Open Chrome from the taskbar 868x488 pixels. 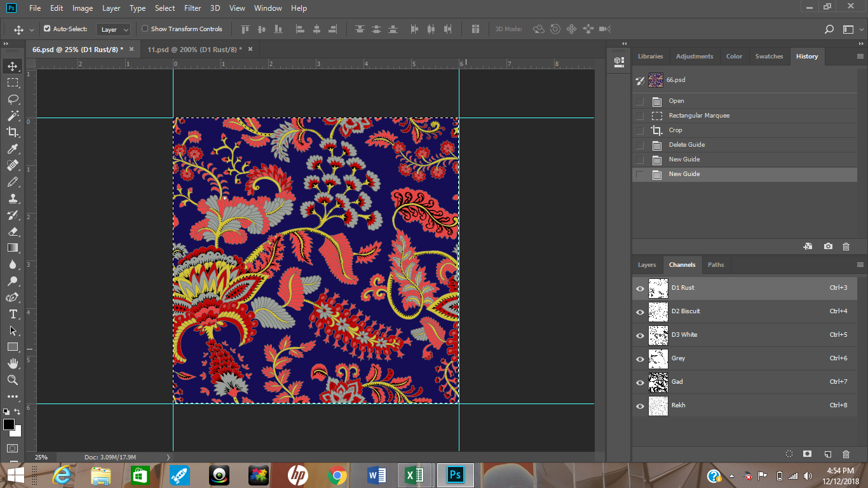pos(337,475)
